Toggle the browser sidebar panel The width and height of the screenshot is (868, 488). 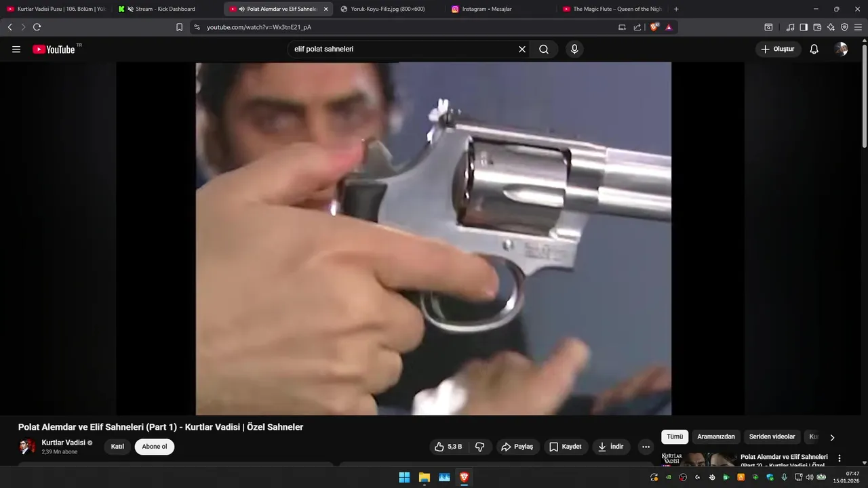pos(804,27)
